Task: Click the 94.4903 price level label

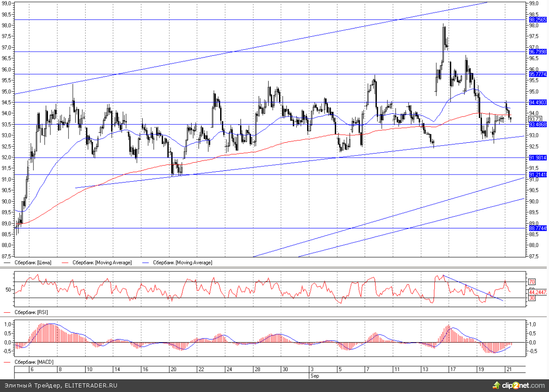Action: (x=537, y=102)
